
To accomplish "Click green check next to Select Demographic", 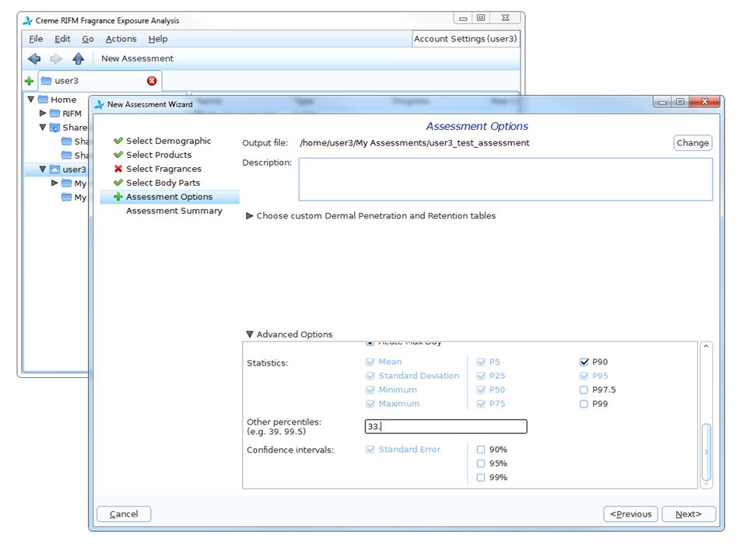I will 118,141.
